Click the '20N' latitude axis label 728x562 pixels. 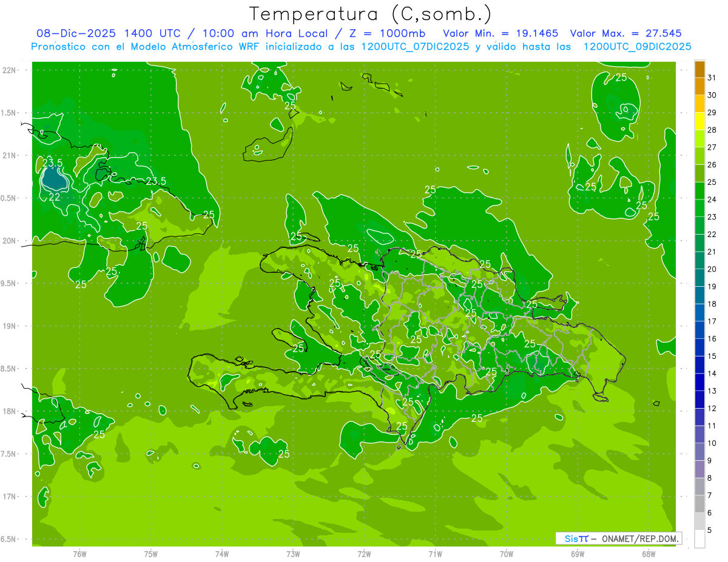tap(8, 241)
